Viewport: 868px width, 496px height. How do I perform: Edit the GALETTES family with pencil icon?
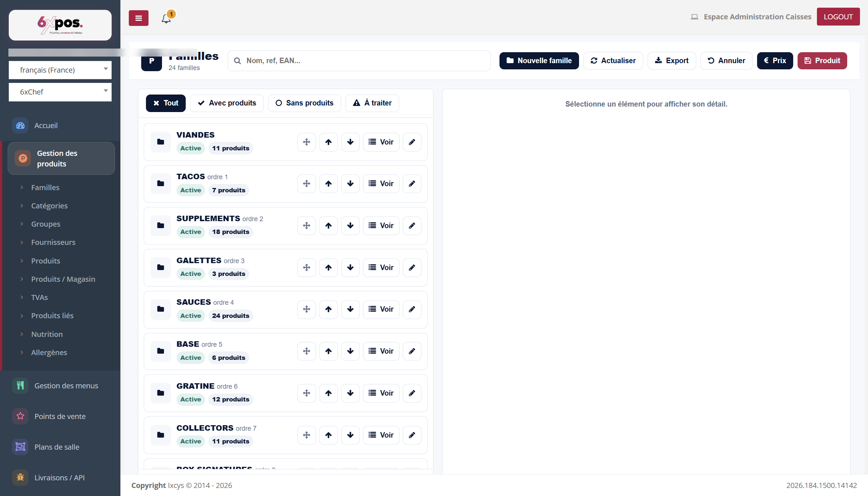[x=412, y=268]
